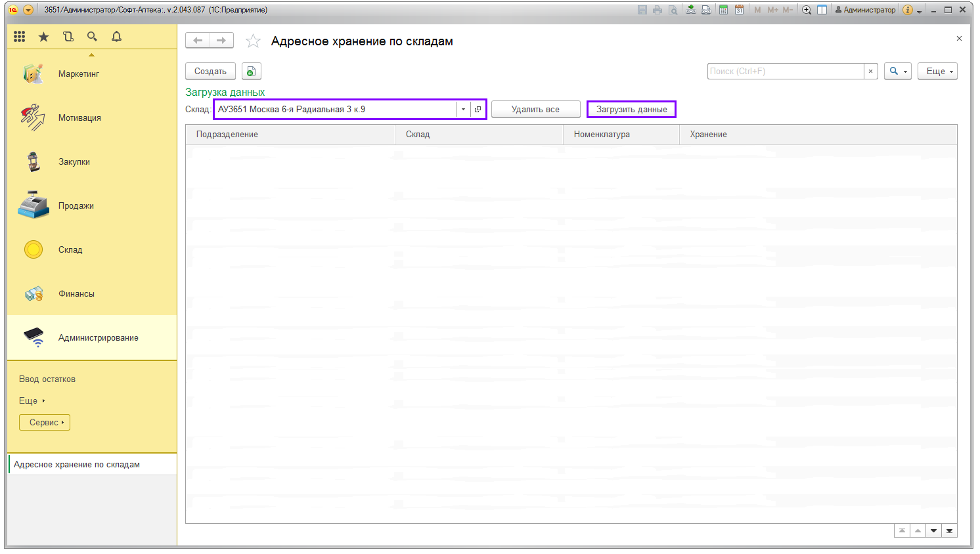Open the calendar icon in title bar
The width and height of the screenshot is (980, 554).
pyautogui.click(x=739, y=10)
